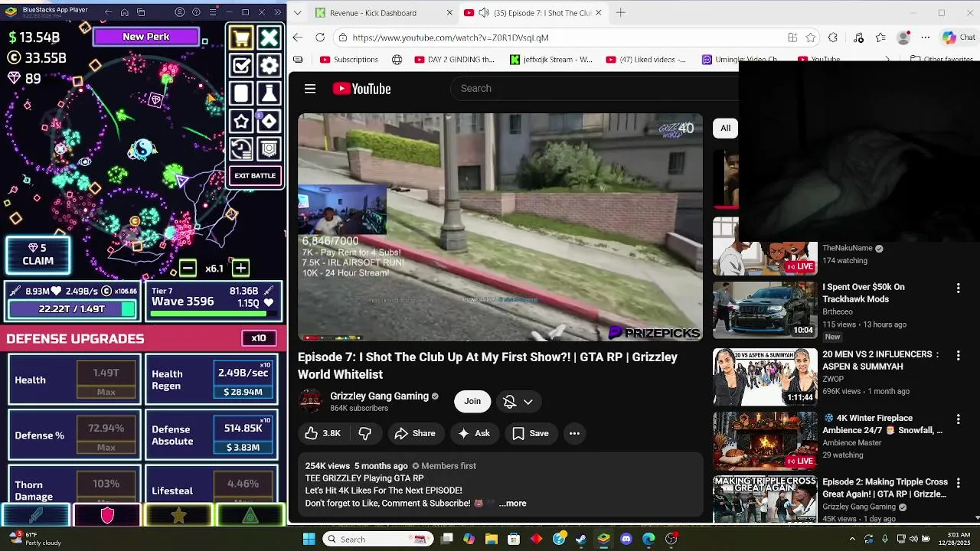The image size is (980, 551).
Task: Buy Health Regen upgrade for $28.94M
Action: click(x=243, y=380)
